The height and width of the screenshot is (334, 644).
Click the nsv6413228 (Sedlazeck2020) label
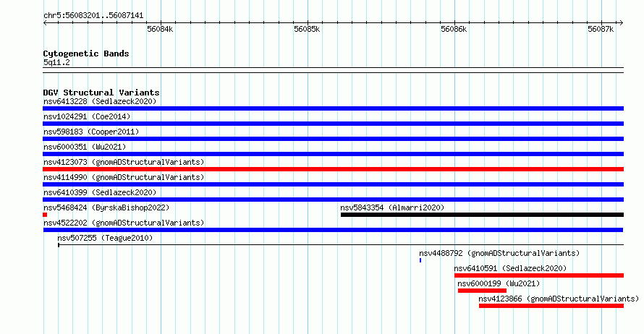(100, 101)
